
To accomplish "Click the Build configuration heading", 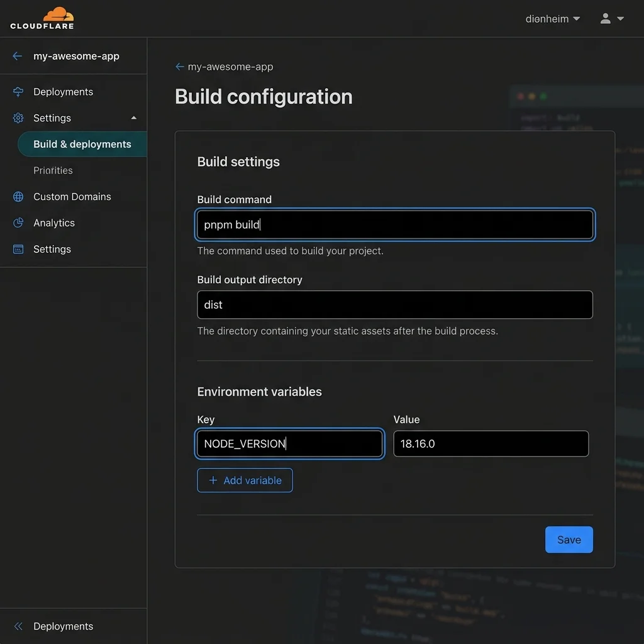I will pyautogui.click(x=264, y=96).
